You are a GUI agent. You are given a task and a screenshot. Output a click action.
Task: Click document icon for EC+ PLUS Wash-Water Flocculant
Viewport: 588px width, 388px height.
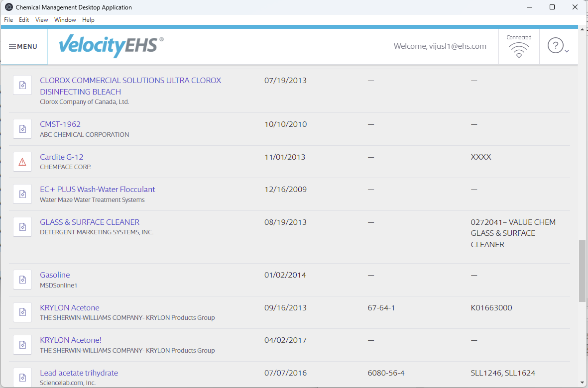tap(22, 194)
